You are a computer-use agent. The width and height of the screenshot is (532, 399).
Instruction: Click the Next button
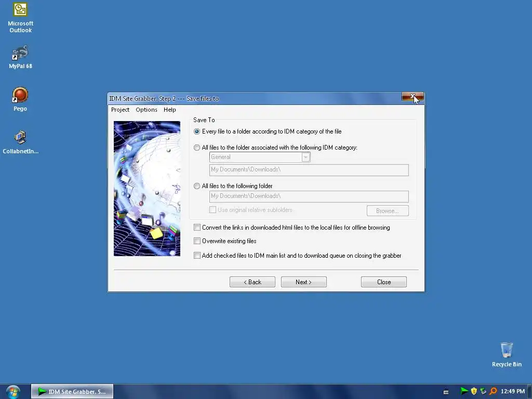tap(303, 282)
